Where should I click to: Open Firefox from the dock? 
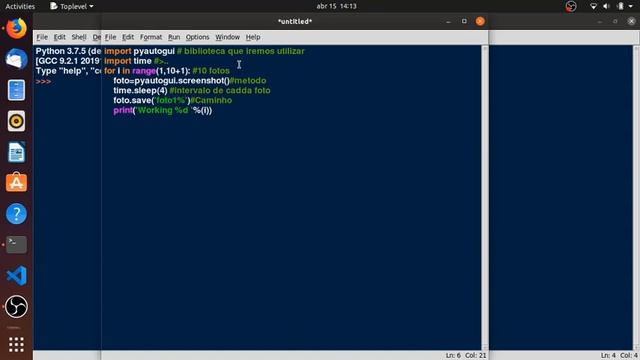click(x=16, y=28)
